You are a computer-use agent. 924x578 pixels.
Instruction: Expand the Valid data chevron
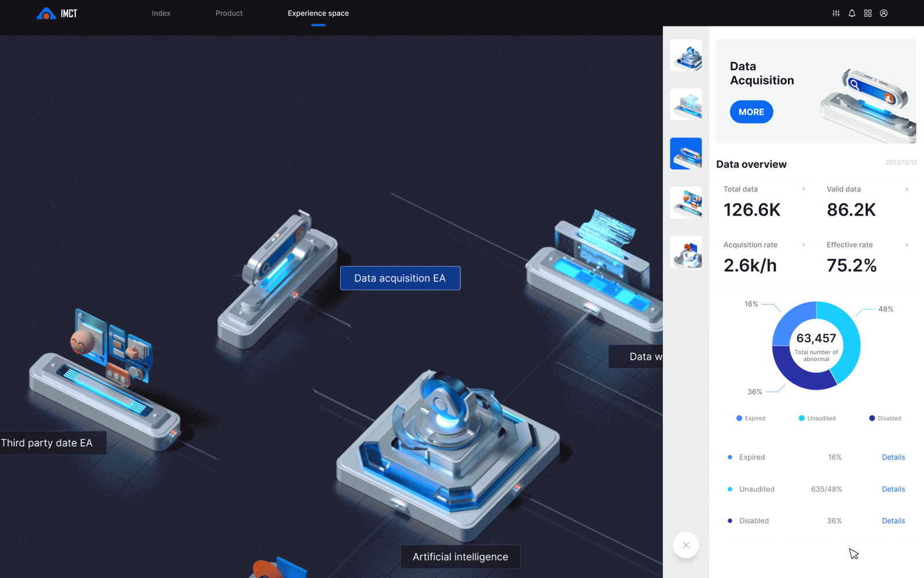coord(907,189)
